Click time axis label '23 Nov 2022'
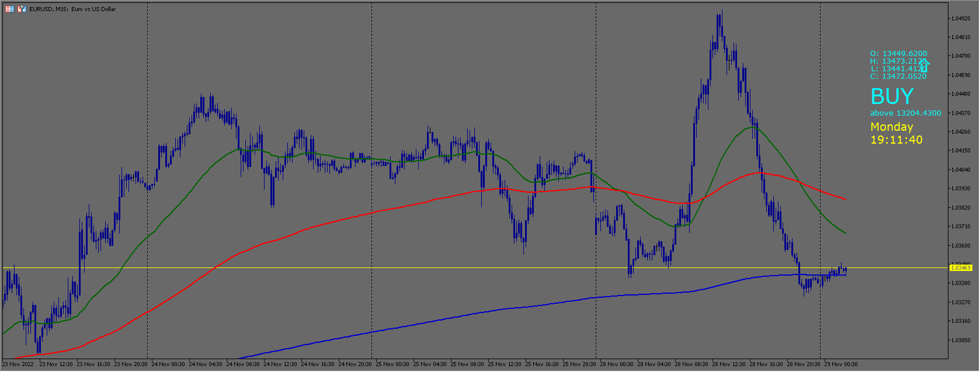980x372 pixels. [18, 364]
